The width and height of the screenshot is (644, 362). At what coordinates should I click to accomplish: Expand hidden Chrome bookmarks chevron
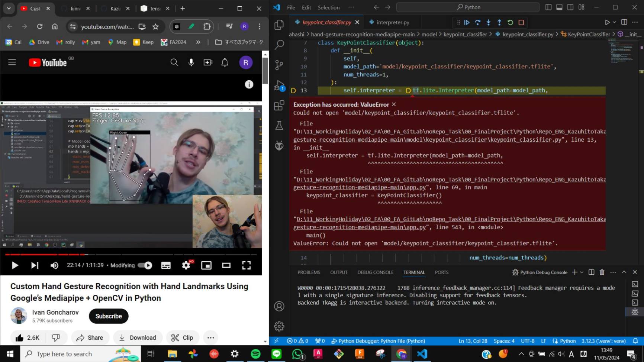click(198, 42)
